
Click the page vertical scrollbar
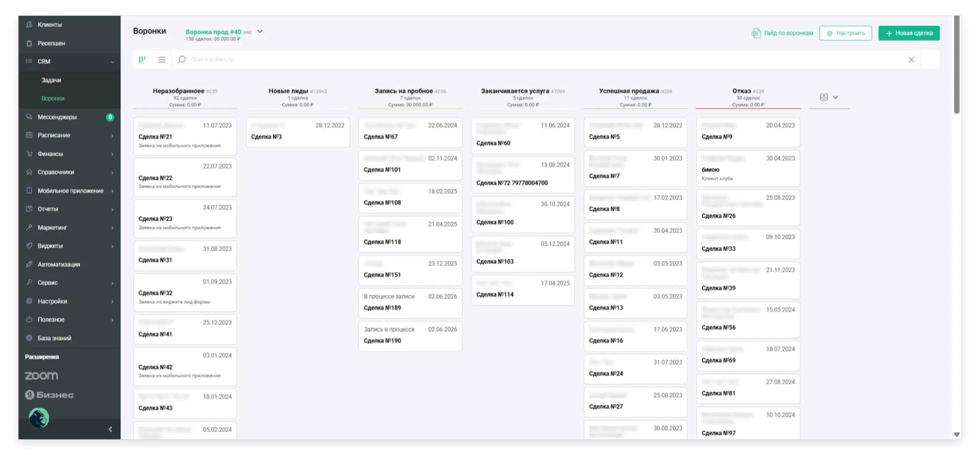coord(957,65)
